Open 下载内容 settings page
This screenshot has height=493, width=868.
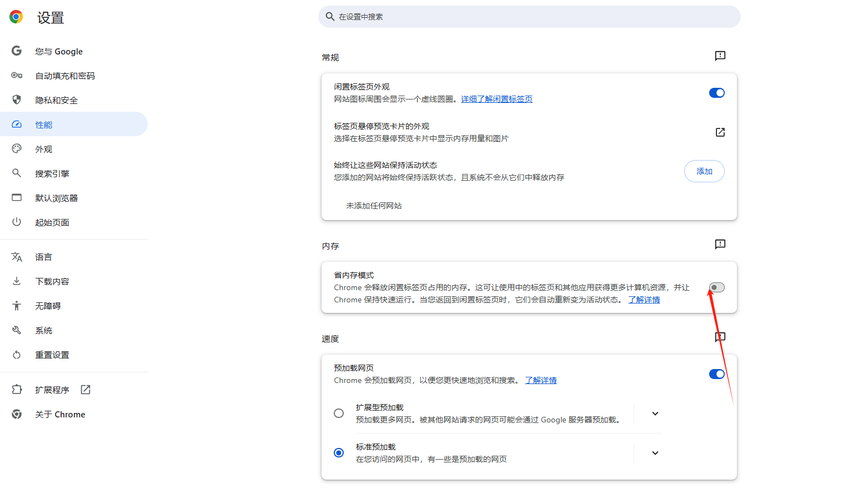(x=74, y=281)
